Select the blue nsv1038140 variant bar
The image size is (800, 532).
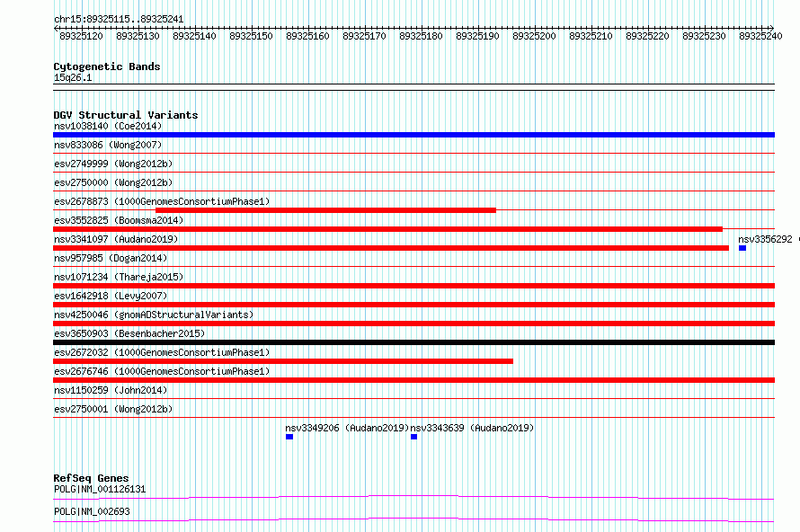413,135
